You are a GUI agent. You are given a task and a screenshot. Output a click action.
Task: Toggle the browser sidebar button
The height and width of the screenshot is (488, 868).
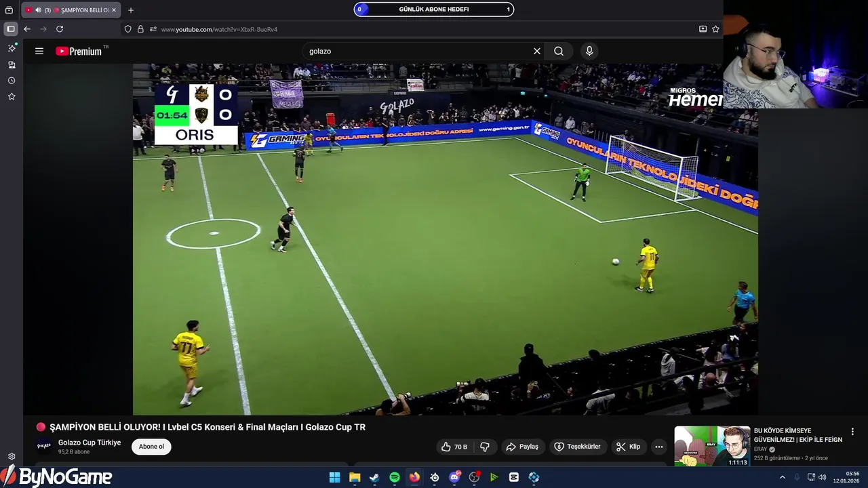click(10, 29)
